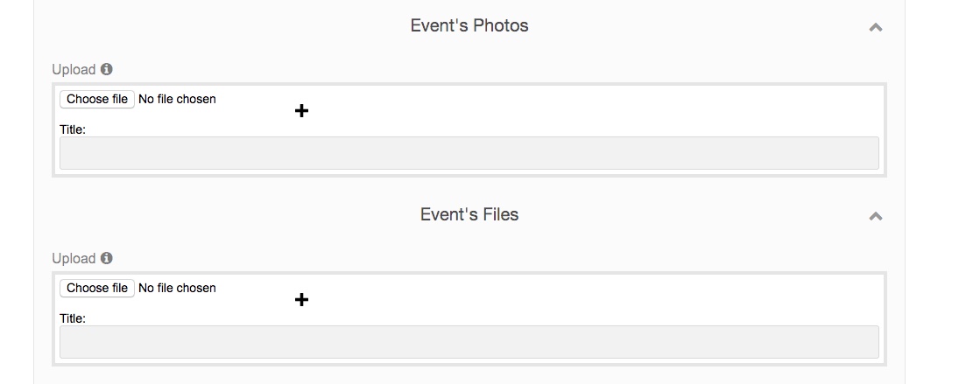Screen dimensions: 980x384
Task: Click the Title label in Event's Photos
Action: point(73,129)
